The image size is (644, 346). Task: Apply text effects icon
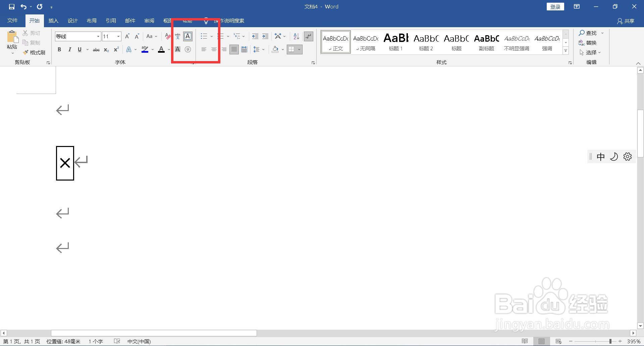click(x=129, y=49)
